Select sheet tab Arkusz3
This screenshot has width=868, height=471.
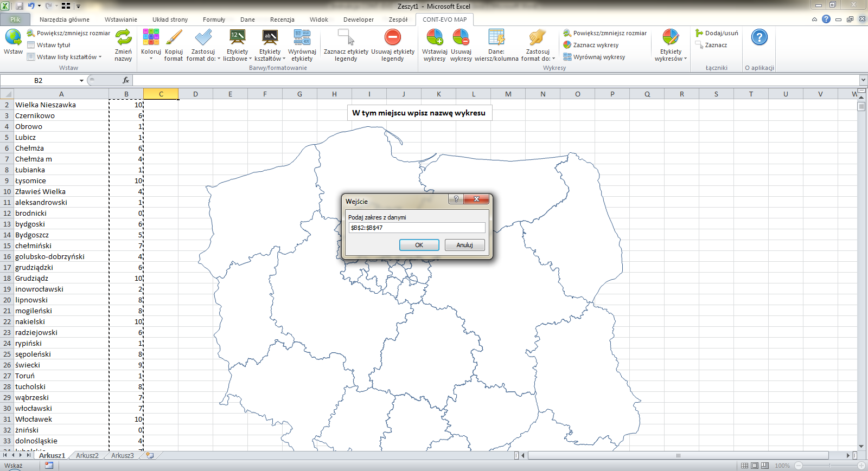point(123,455)
